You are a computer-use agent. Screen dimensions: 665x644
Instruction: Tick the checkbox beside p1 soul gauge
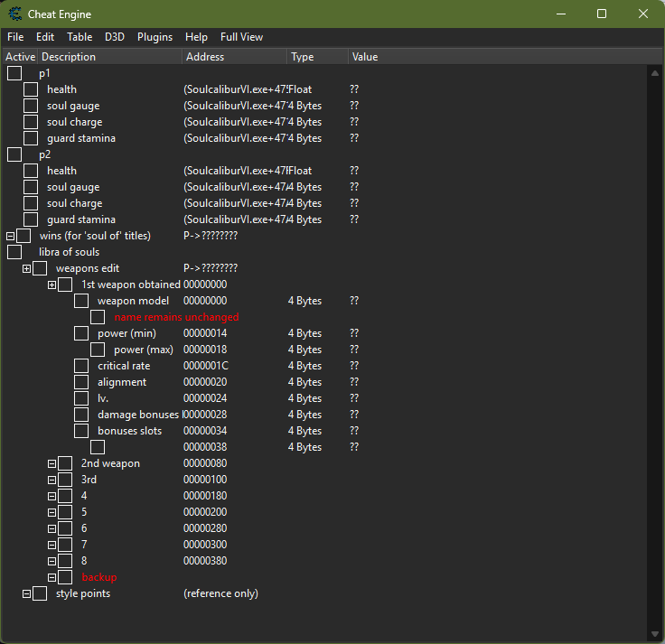click(31, 106)
